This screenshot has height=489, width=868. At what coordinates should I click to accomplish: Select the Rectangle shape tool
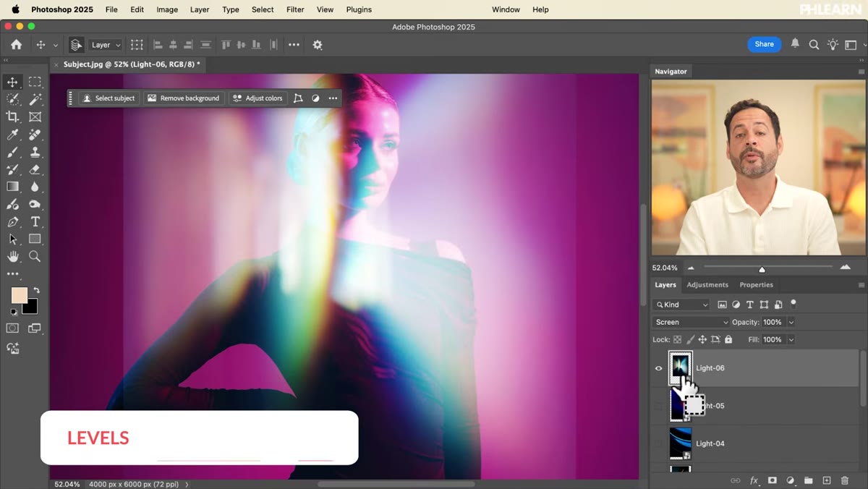[35, 239]
